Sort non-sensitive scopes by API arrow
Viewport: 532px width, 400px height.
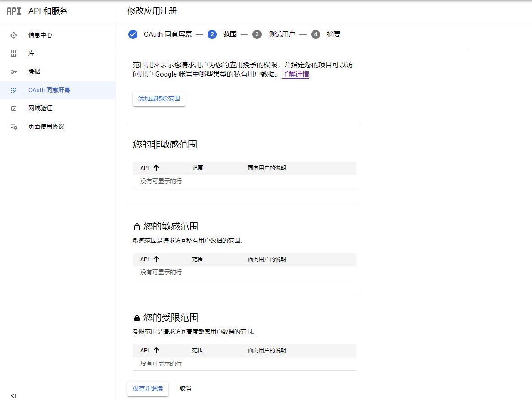156,168
